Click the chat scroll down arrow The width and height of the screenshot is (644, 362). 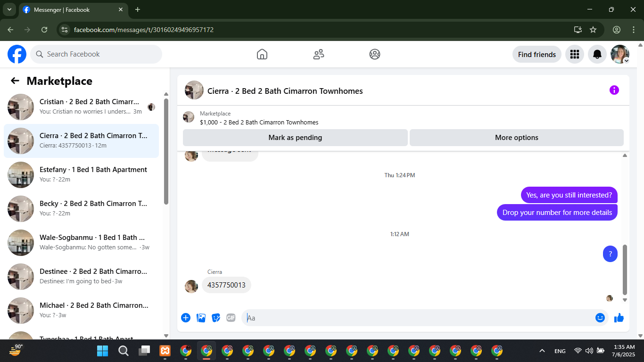[625, 300]
